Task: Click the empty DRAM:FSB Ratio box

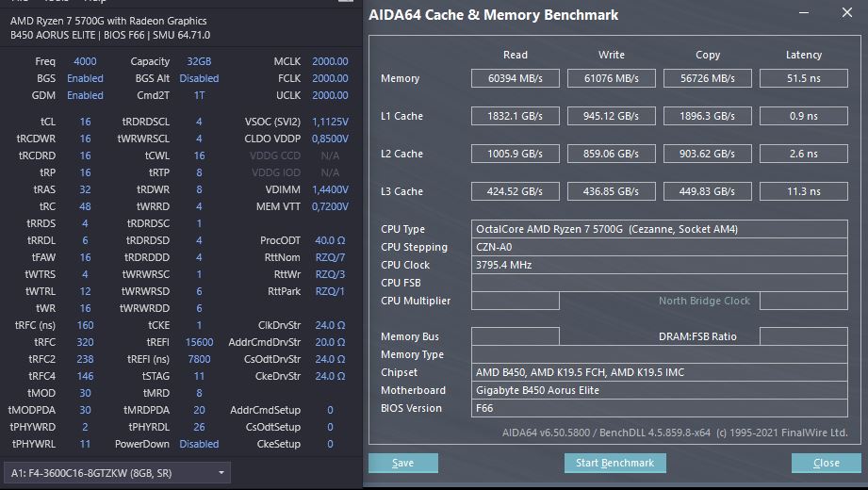Action: pyautogui.click(x=803, y=336)
